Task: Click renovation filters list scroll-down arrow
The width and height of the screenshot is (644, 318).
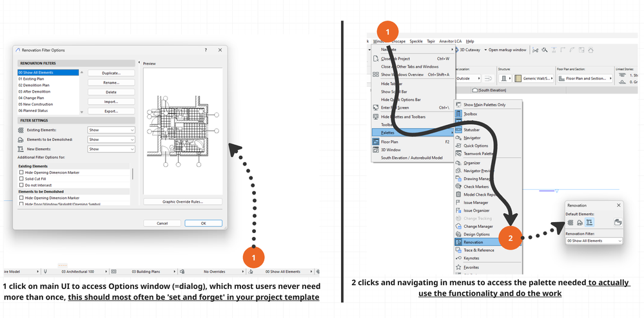Action: point(81,111)
